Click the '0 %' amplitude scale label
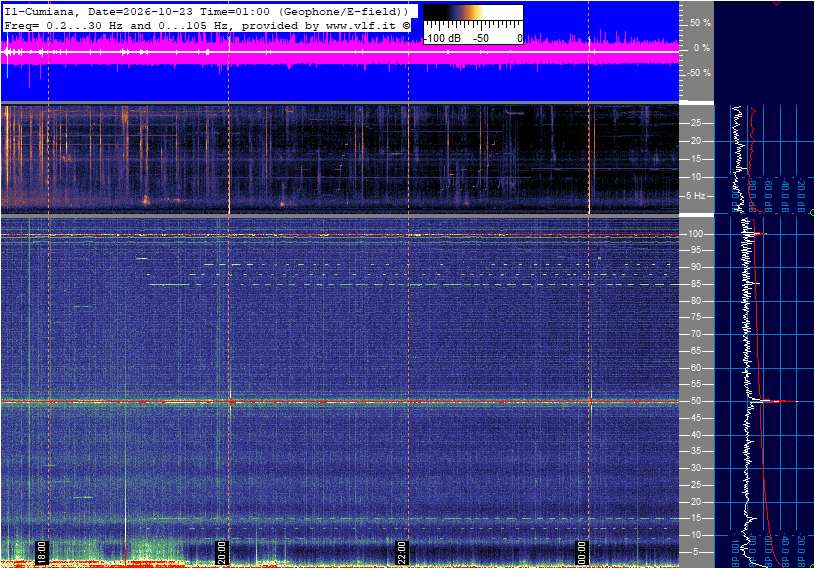The height and width of the screenshot is (569, 815). (x=702, y=48)
